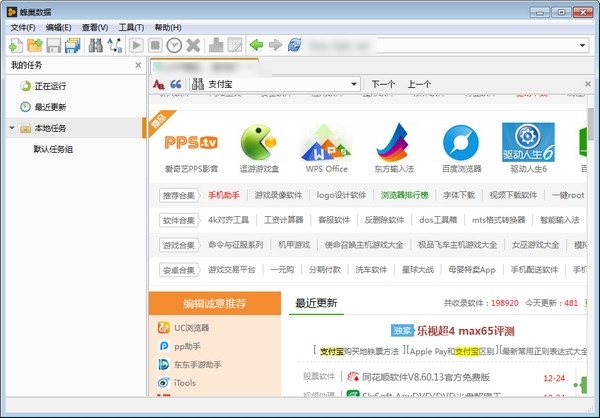Viewport: 600px width, 418px height.
Task: Click the search box containing 支付宝
Action: (x=275, y=84)
